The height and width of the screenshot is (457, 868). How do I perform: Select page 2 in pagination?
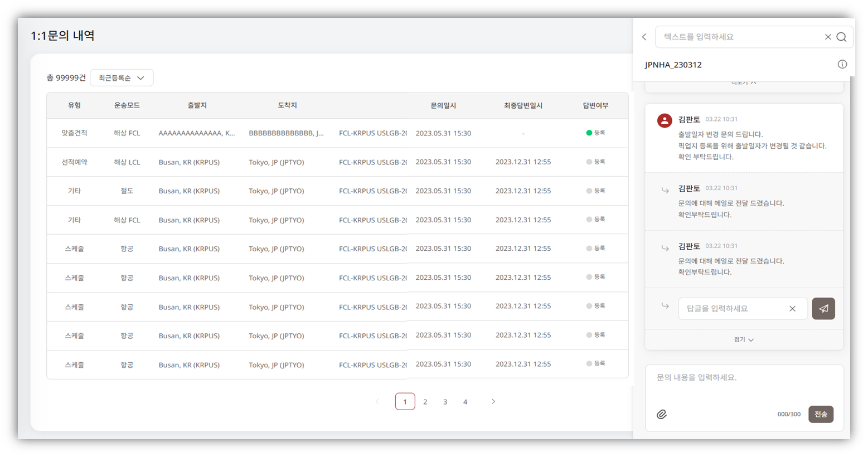425,402
